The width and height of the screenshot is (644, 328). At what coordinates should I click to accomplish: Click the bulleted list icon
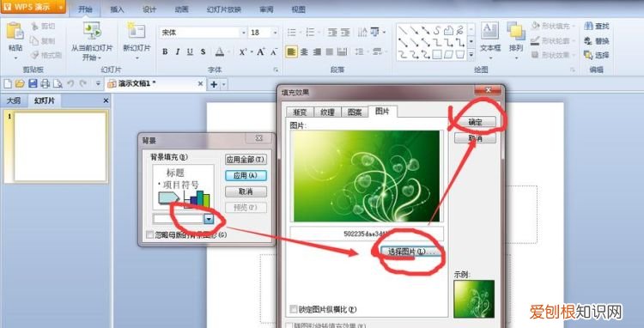[x=292, y=33]
